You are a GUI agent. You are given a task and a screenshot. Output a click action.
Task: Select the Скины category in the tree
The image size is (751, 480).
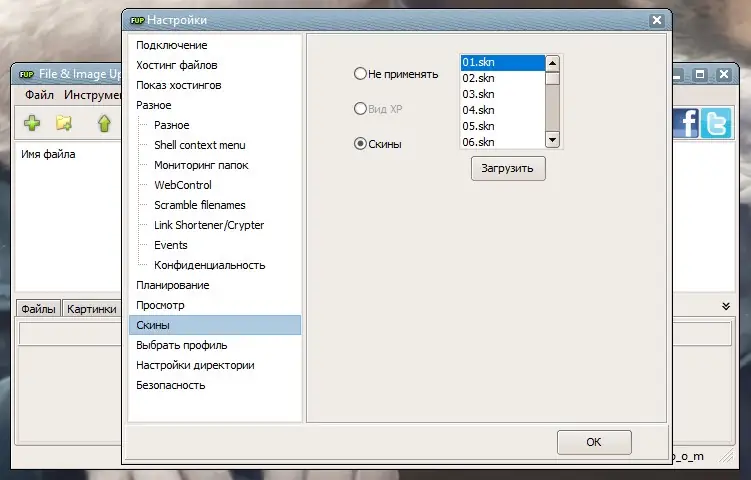215,325
